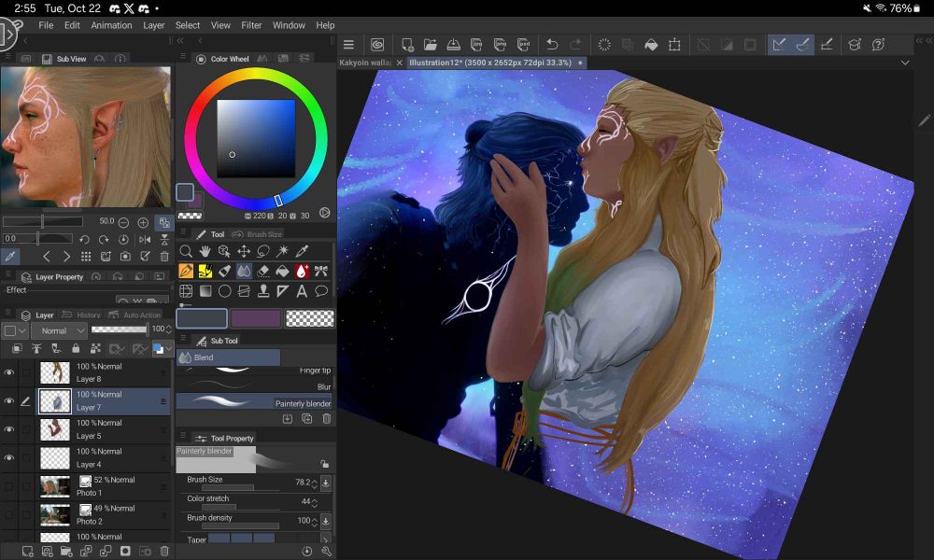Expand the document tab list chevron
Screen dimensions: 934x560
click(x=902, y=63)
